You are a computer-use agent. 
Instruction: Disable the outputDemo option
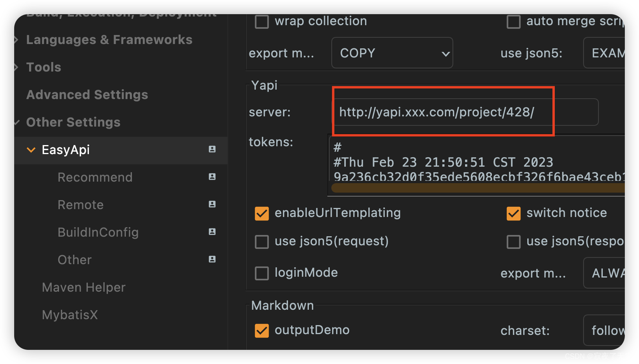pos(261,331)
